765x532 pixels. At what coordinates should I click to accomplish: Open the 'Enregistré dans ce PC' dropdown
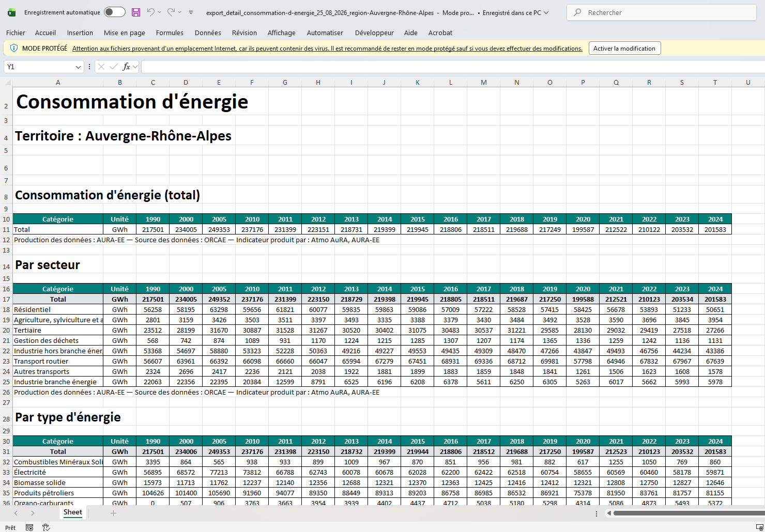(516, 12)
